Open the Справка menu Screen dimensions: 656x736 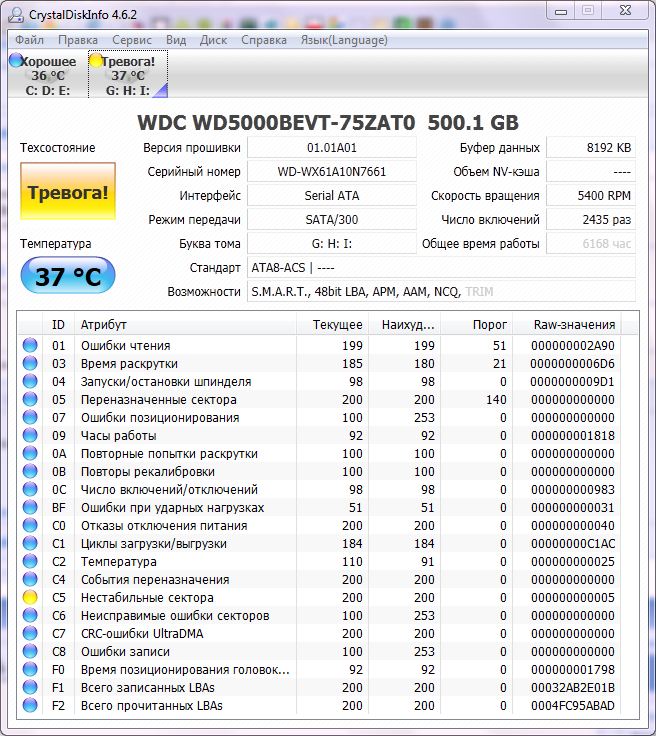264,40
